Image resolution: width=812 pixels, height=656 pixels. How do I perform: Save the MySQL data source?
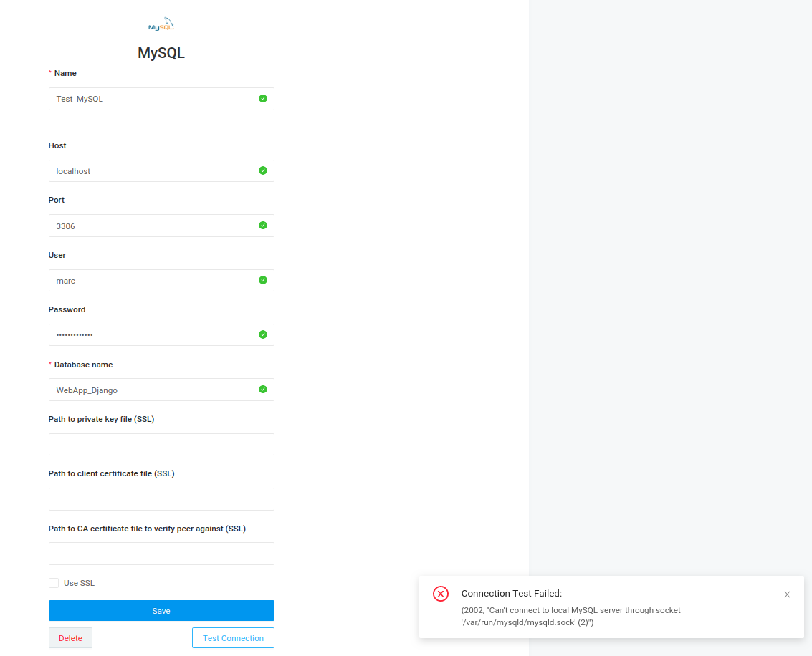[x=161, y=610]
